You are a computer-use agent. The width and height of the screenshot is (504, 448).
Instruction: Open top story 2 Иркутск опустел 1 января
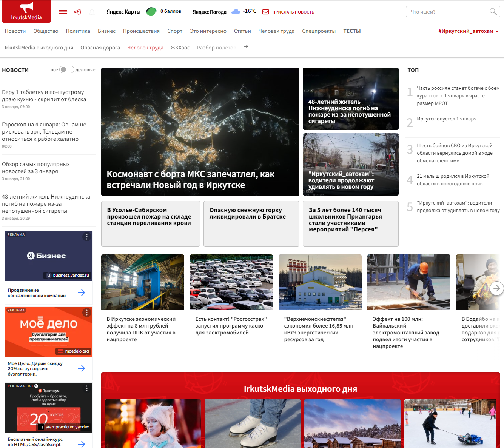(x=447, y=119)
